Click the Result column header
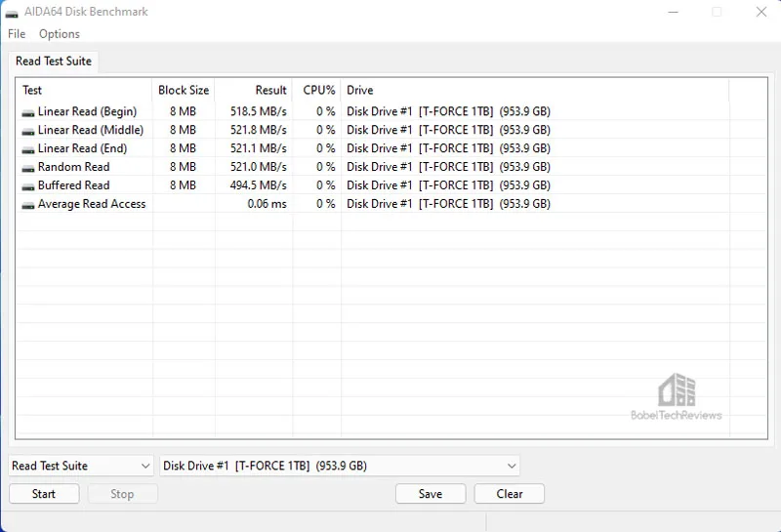781x532 pixels. coord(254,90)
